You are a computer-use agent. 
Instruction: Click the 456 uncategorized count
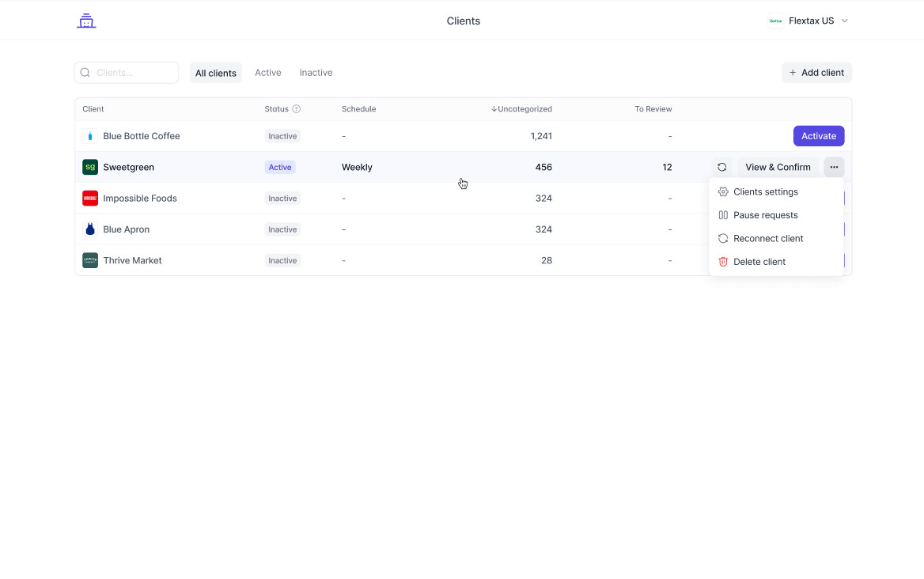tap(543, 167)
